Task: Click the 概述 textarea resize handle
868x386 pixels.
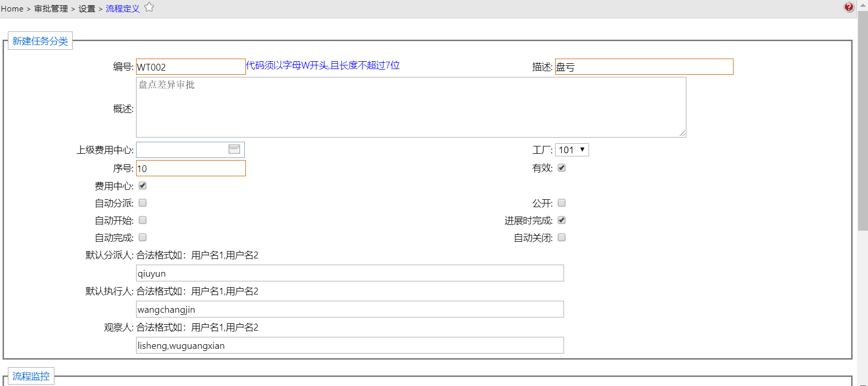Action: 683,134
